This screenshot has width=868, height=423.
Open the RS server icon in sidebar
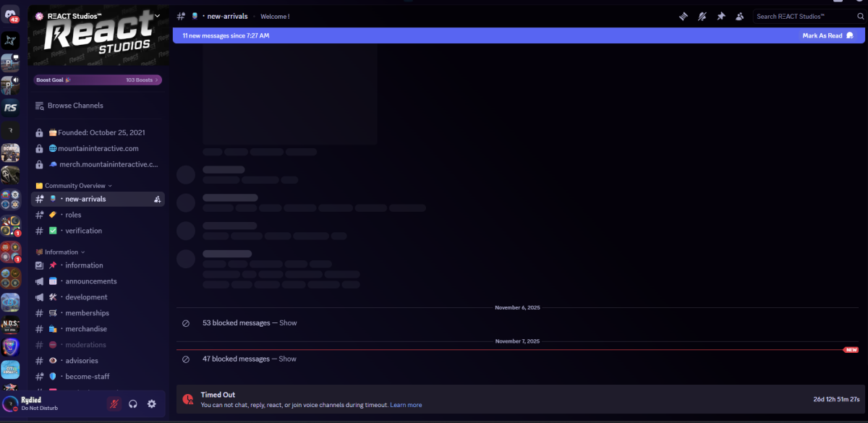pyautogui.click(x=10, y=108)
